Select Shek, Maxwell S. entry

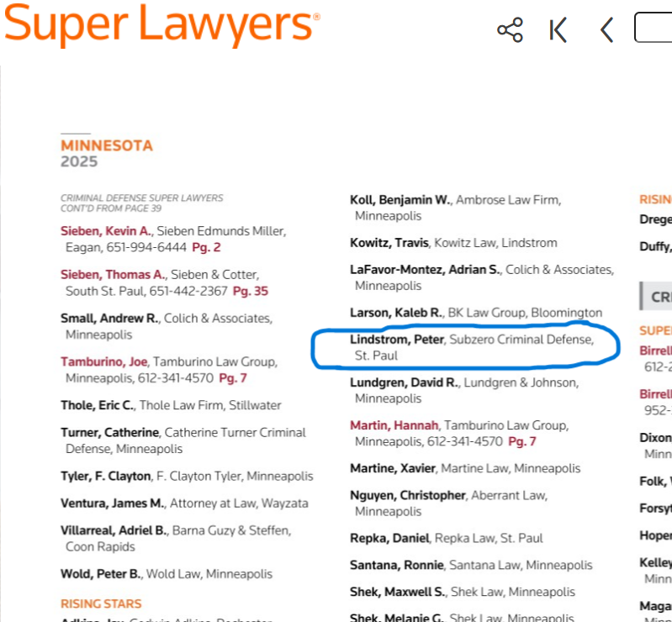click(x=463, y=592)
